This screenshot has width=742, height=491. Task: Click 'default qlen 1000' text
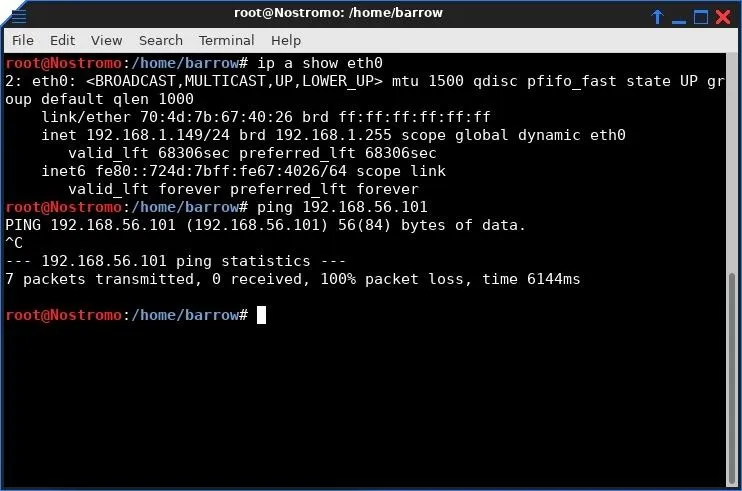click(x=117, y=99)
